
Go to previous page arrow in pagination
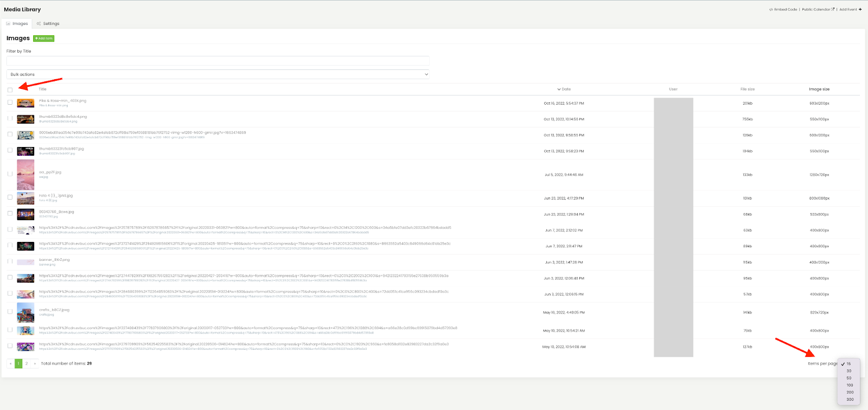(10, 363)
